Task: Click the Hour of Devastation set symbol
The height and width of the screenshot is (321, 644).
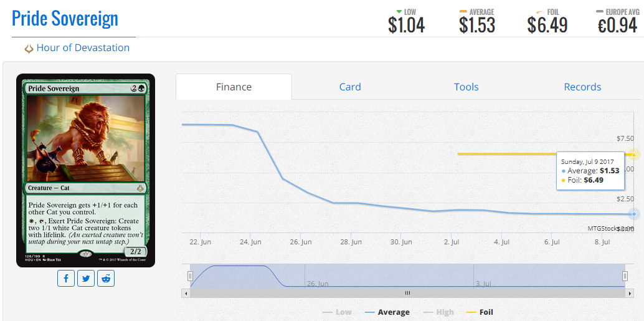Action: tap(29, 49)
